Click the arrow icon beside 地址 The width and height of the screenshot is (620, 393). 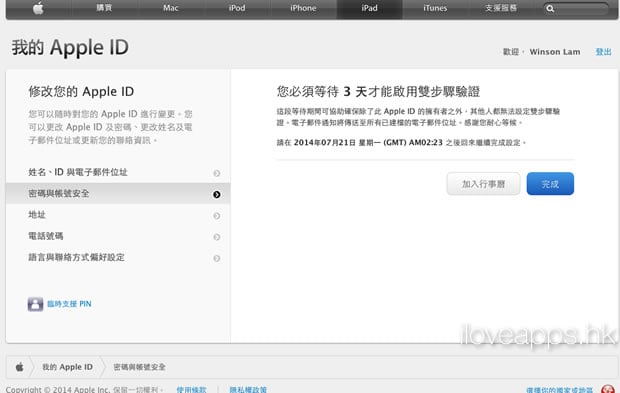(217, 216)
